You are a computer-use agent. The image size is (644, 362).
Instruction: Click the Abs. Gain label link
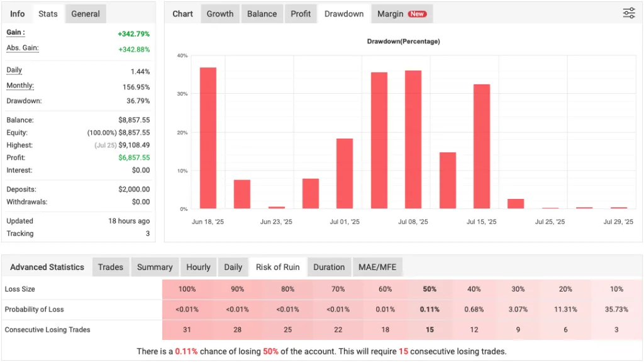click(x=23, y=48)
